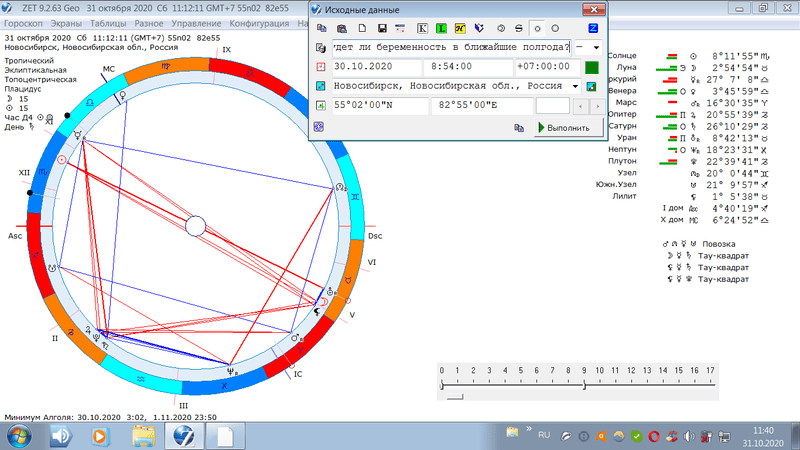Click the atlas map icon beside city field
This screenshot has width=800, height=450.
click(591, 86)
